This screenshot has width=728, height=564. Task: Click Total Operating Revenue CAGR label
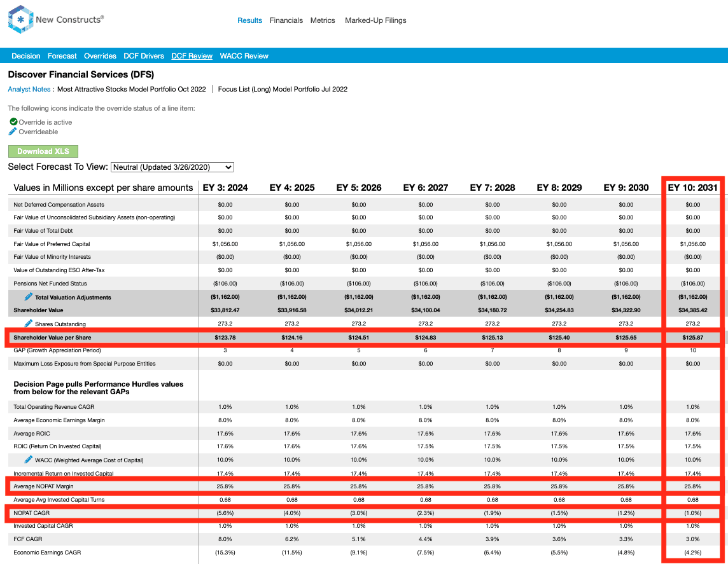point(54,407)
